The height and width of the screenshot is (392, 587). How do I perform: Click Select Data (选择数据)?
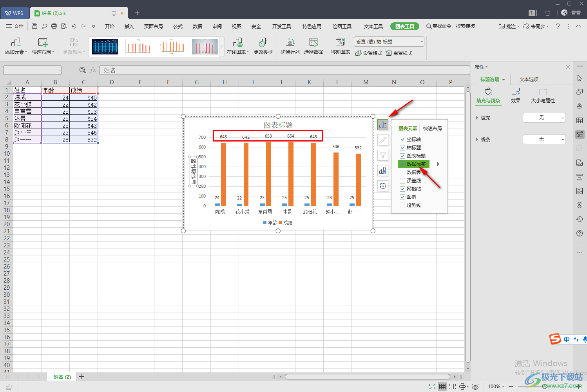point(313,46)
